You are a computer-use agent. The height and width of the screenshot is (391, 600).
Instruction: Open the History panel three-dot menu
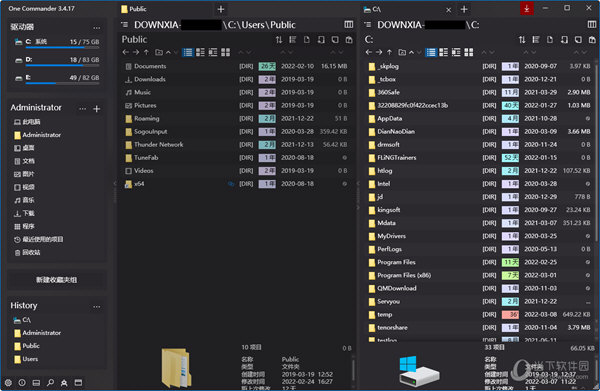96,306
